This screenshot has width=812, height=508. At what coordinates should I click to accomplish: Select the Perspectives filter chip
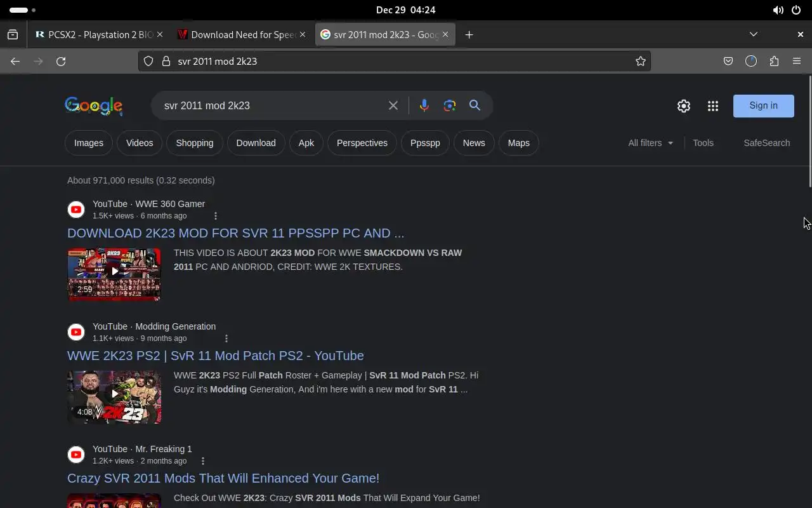[362, 143]
